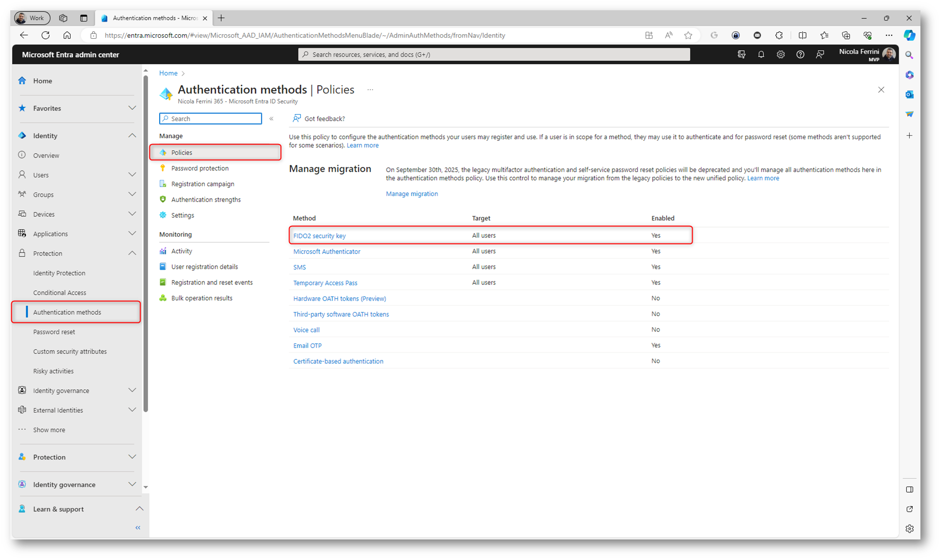Click plus icon in Edge sidebar
Viewport: 941px width, 560px height.
[909, 136]
